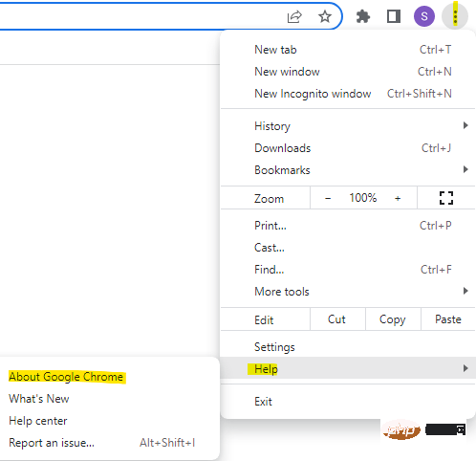The image size is (476, 461).
Task: Increase zoom with the plus button
Action: click(x=398, y=198)
